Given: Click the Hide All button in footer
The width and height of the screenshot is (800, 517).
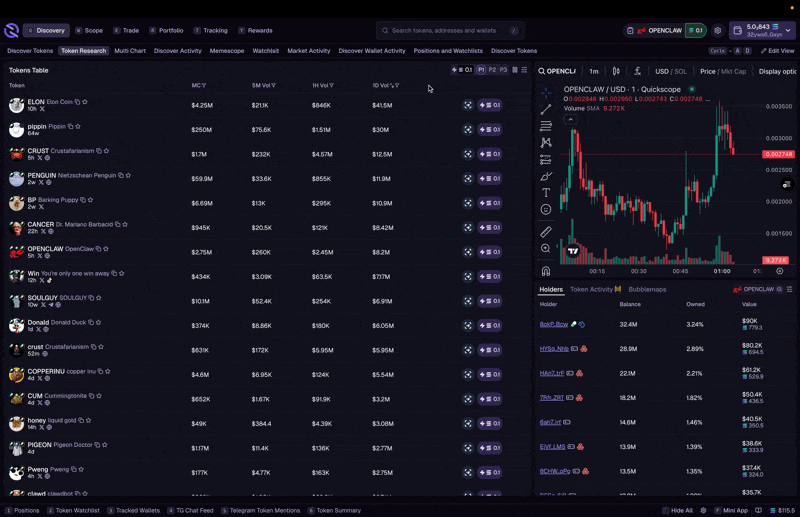Looking at the screenshot, I should (678, 510).
